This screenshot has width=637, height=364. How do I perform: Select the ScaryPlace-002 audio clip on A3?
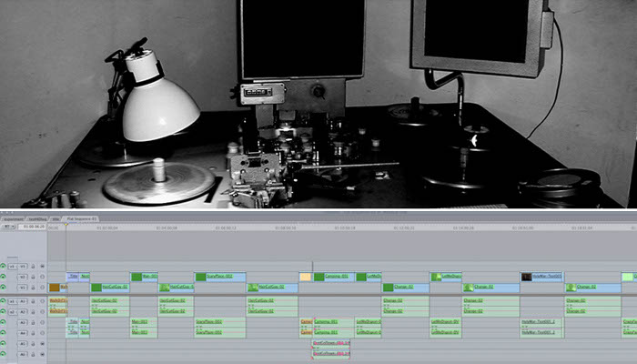pos(220,322)
